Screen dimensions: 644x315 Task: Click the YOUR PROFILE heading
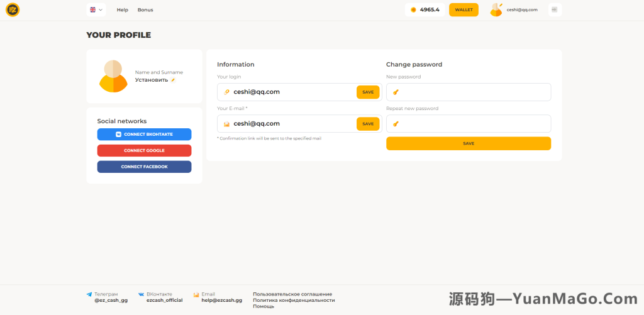click(x=119, y=35)
